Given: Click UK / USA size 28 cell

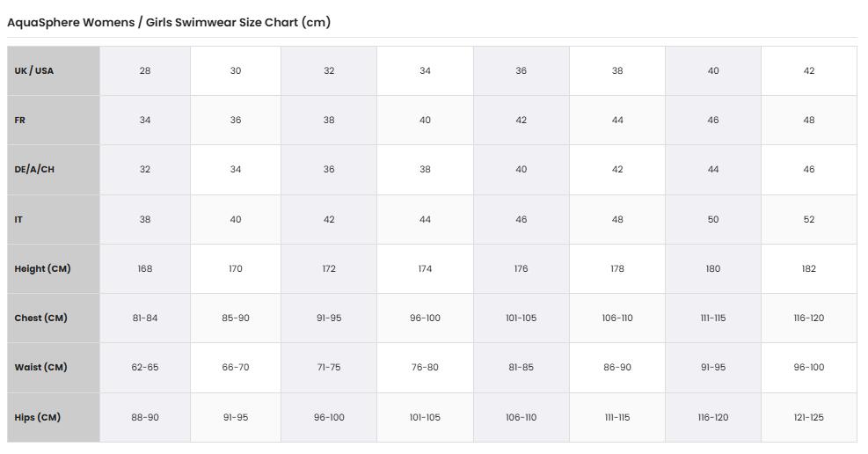Looking at the screenshot, I should pyautogui.click(x=145, y=71).
